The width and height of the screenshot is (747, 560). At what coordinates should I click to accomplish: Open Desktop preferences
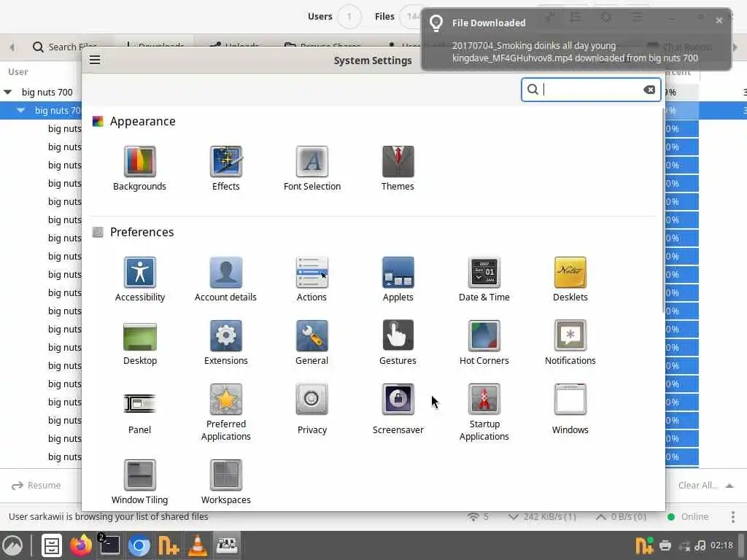(x=139, y=343)
